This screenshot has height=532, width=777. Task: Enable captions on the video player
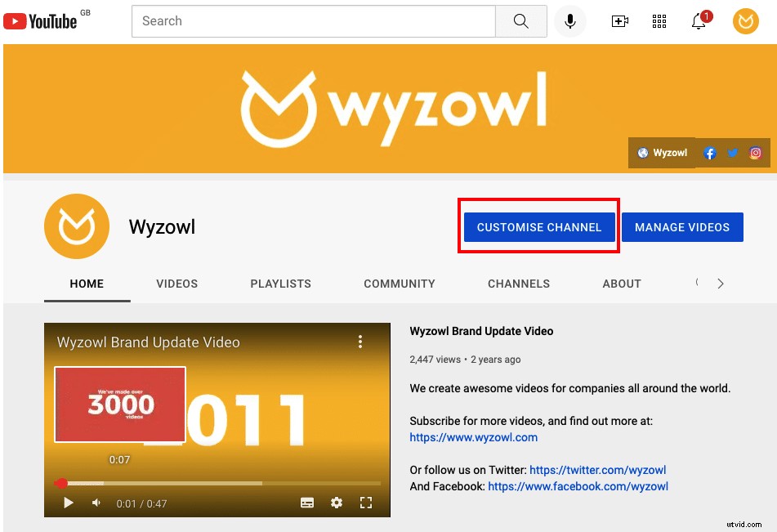307,503
